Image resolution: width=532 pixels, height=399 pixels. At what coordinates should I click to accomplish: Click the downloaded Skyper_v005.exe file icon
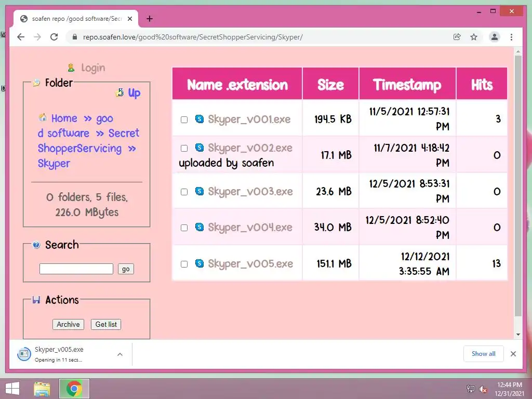[24, 354]
